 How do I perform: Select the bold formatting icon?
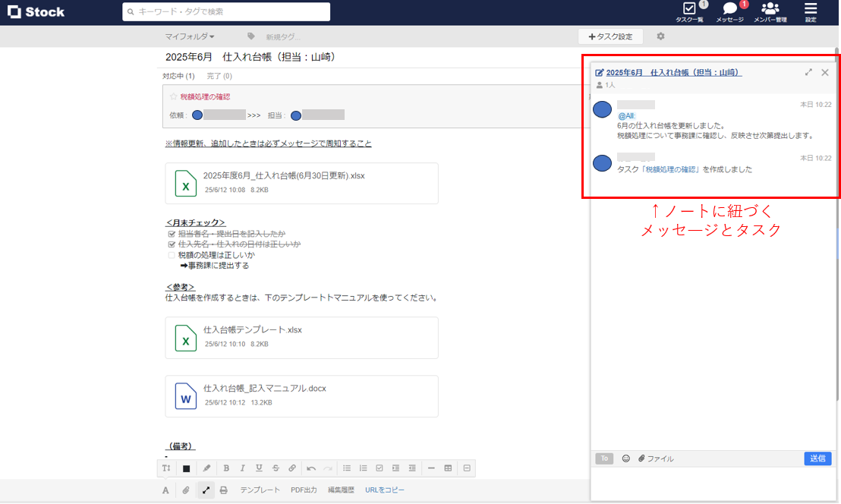click(x=225, y=468)
